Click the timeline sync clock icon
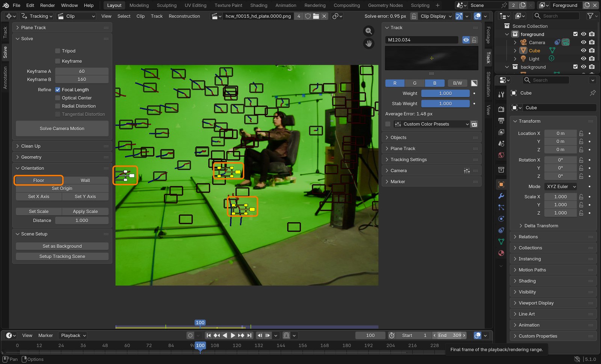The width and height of the screenshot is (601, 364). [x=391, y=335]
